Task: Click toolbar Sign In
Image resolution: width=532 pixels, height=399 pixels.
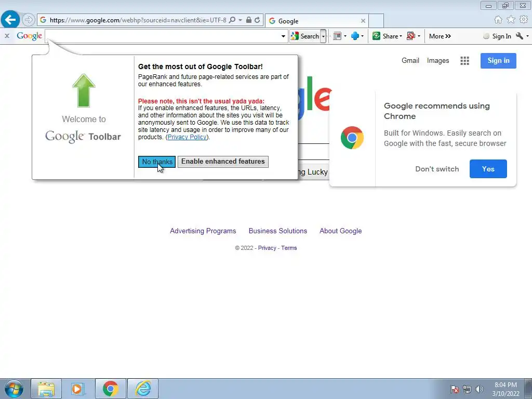Action: tap(497, 36)
